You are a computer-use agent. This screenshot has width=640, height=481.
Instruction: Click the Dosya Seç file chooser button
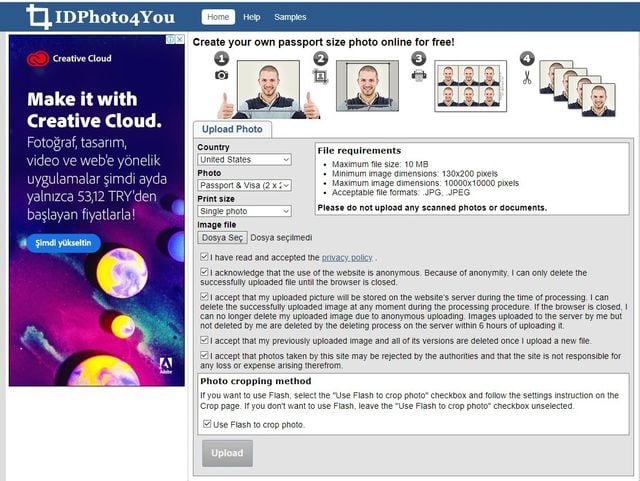[x=222, y=238]
